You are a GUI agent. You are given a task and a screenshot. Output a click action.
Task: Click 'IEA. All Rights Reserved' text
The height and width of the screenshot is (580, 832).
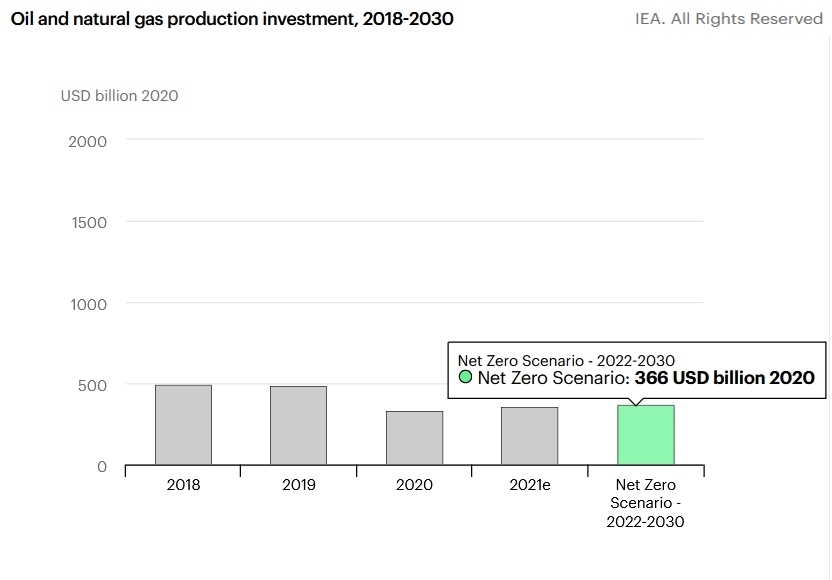(x=728, y=19)
